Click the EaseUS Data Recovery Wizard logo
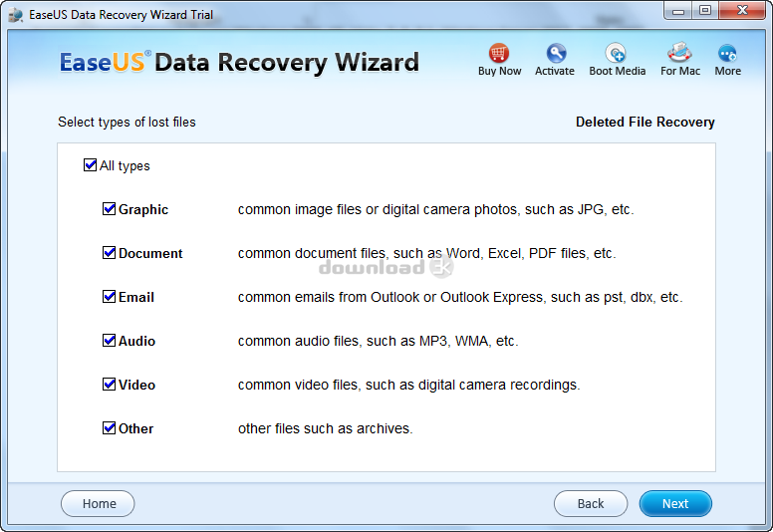773x532 pixels. coord(240,63)
